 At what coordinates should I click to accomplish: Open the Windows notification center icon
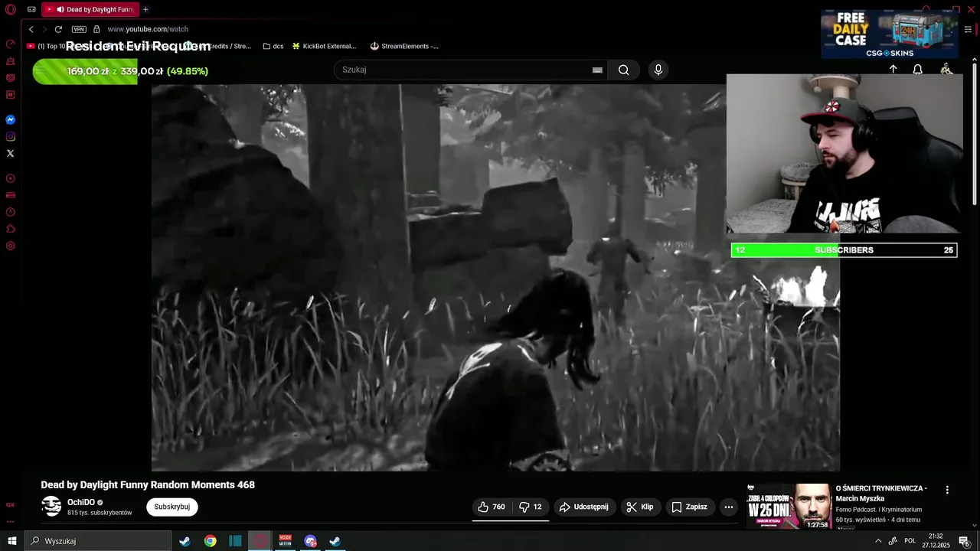tap(964, 541)
